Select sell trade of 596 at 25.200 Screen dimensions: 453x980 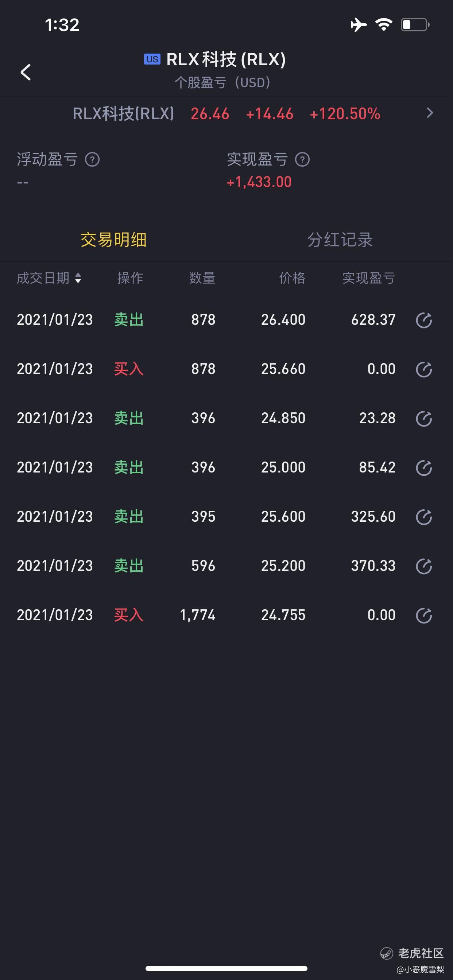226,566
